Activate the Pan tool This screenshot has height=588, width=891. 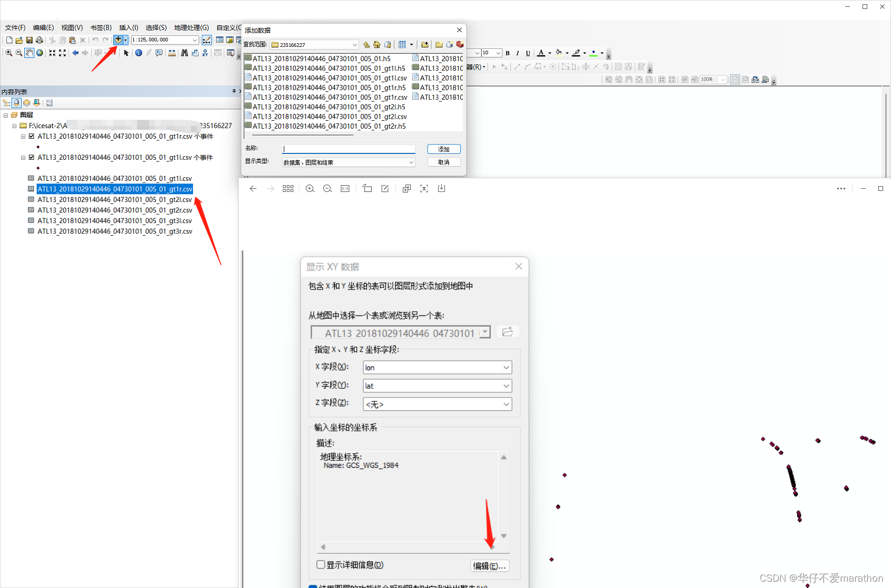[29, 52]
